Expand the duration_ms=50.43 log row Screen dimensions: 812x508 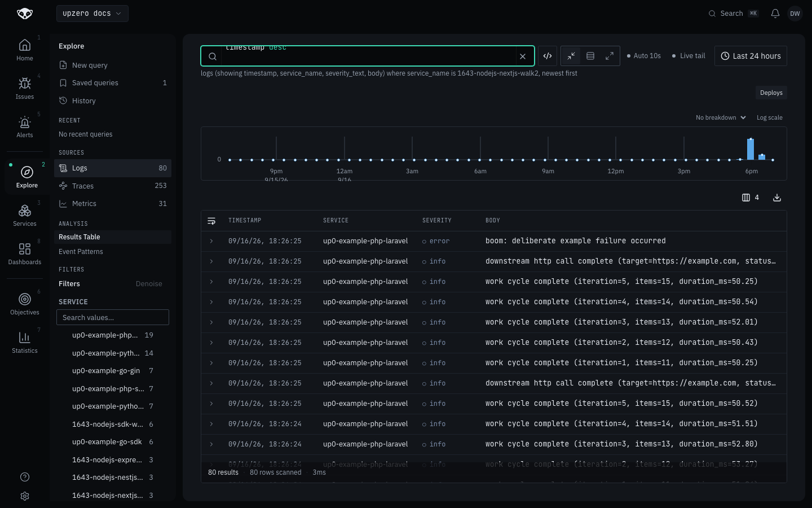tap(211, 343)
